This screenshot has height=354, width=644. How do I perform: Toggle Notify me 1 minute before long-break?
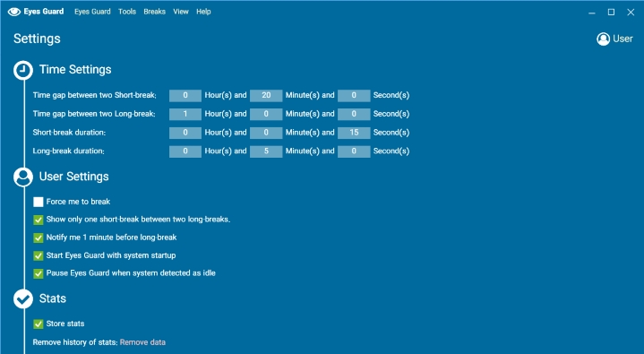coord(39,237)
